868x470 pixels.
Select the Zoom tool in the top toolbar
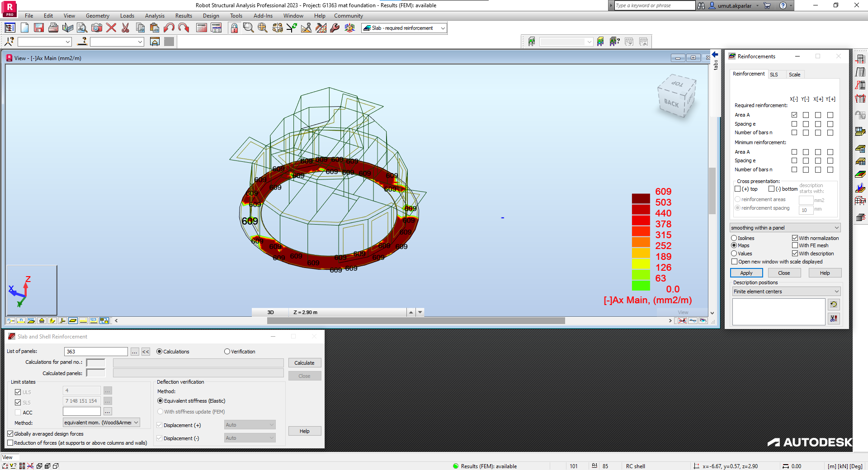coord(248,28)
